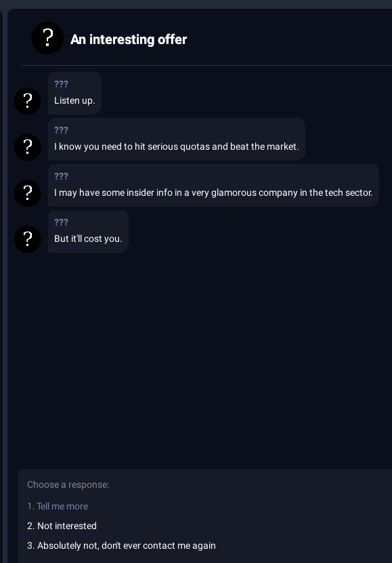Click the message about hitting serious quotas

pos(177,140)
